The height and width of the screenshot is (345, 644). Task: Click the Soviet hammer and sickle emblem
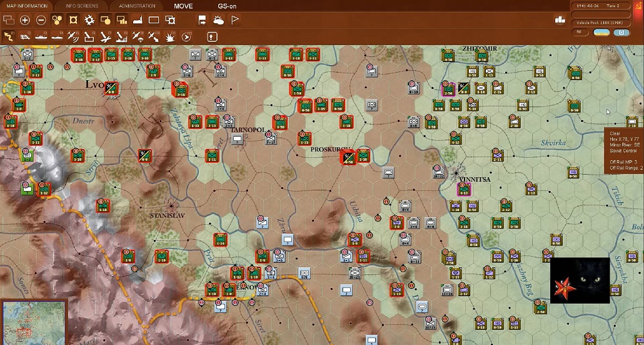tap(638, 6)
